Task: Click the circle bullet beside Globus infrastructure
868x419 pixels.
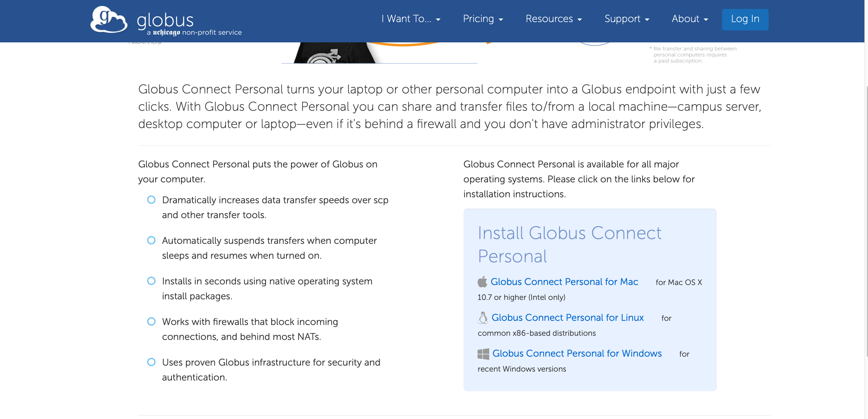Action: pyautogui.click(x=151, y=362)
